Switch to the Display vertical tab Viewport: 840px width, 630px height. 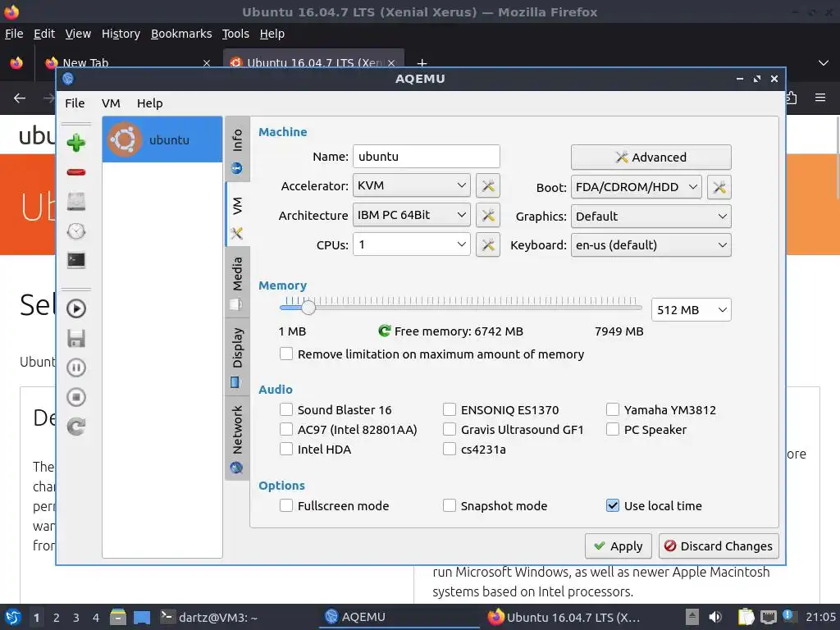(x=237, y=358)
